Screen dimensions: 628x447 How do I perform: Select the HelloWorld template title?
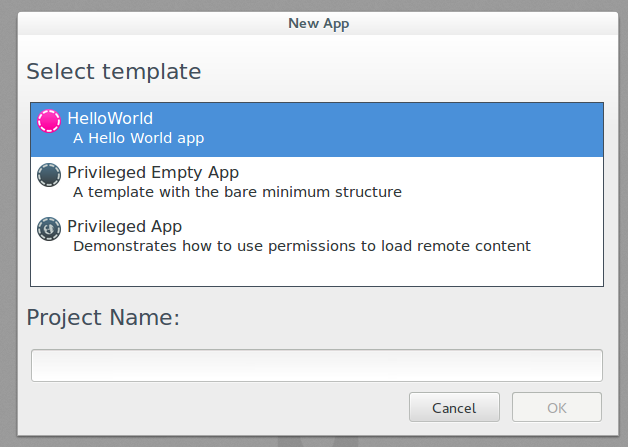pos(110,118)
